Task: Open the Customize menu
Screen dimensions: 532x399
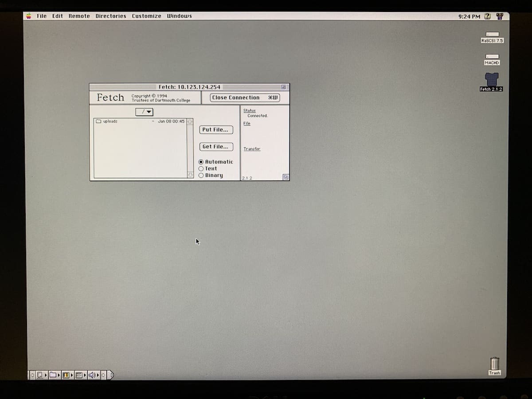Action: pyautogui.click(x=147, y=16)
